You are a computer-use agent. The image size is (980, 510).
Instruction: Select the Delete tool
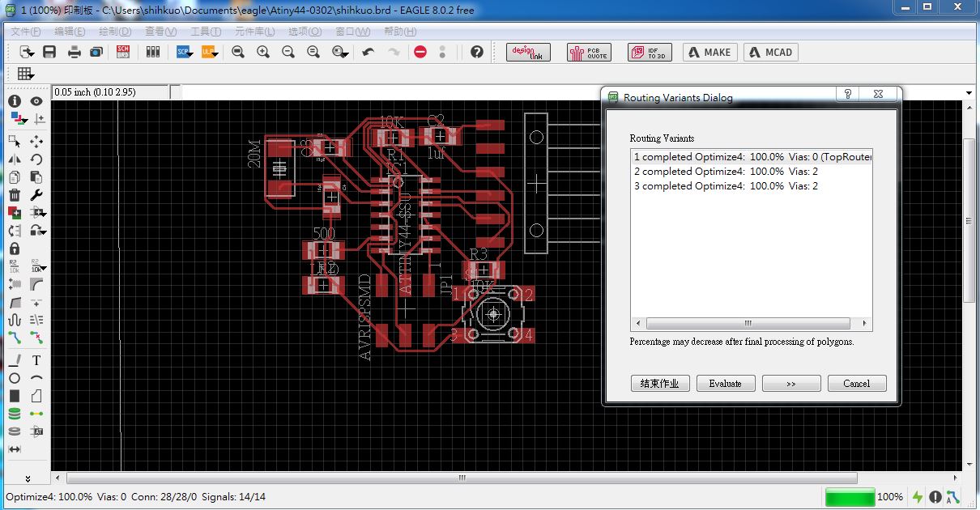[x=14, y=195]
